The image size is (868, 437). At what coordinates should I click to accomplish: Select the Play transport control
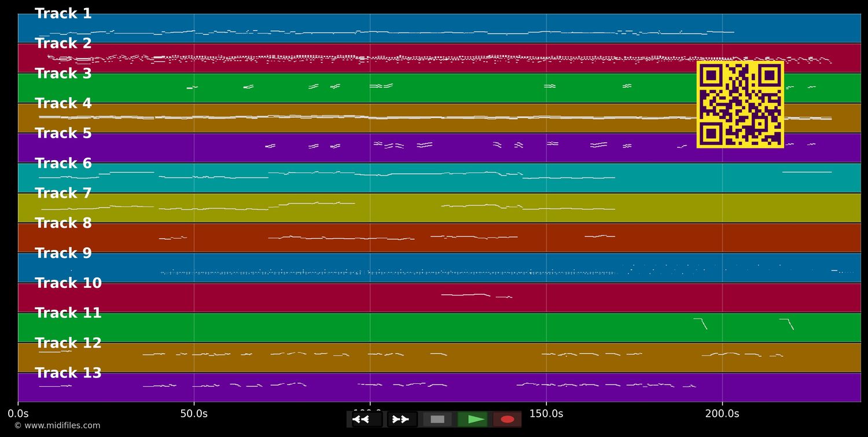(x=473, y=419)
